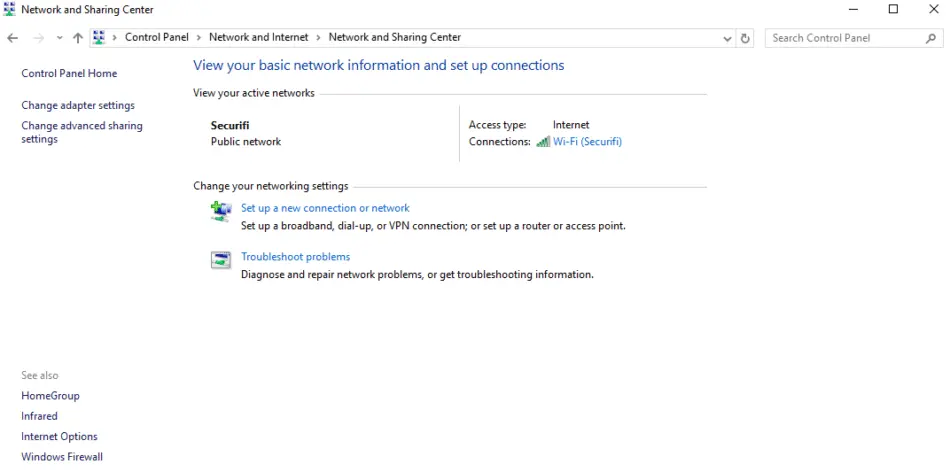Viewport: 950px width, 472px height.
Task: Expand the chevron after Network and Internet breadcrumb
Action: [x=318, y=38]
